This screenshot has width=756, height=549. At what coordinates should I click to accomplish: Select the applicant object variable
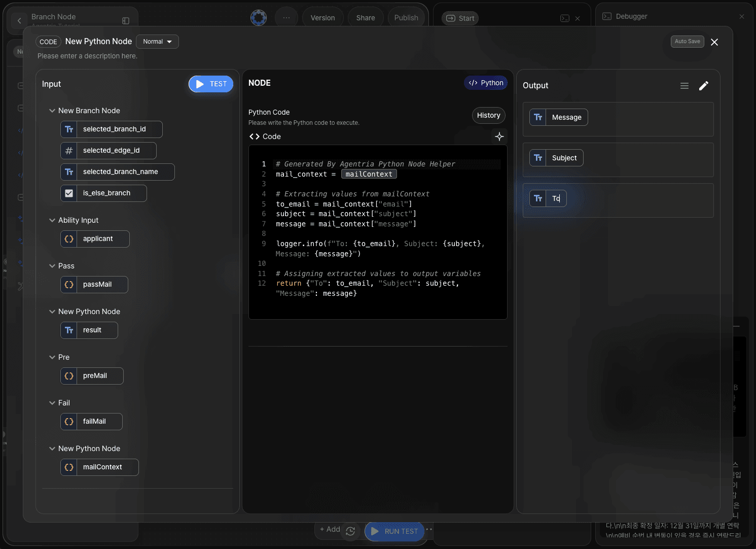pos(95,239)
